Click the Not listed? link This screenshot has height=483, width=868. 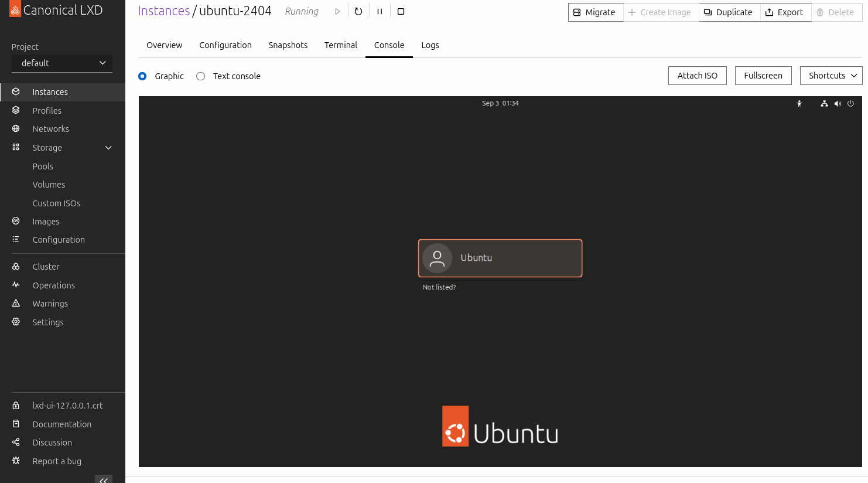[439, 287]
